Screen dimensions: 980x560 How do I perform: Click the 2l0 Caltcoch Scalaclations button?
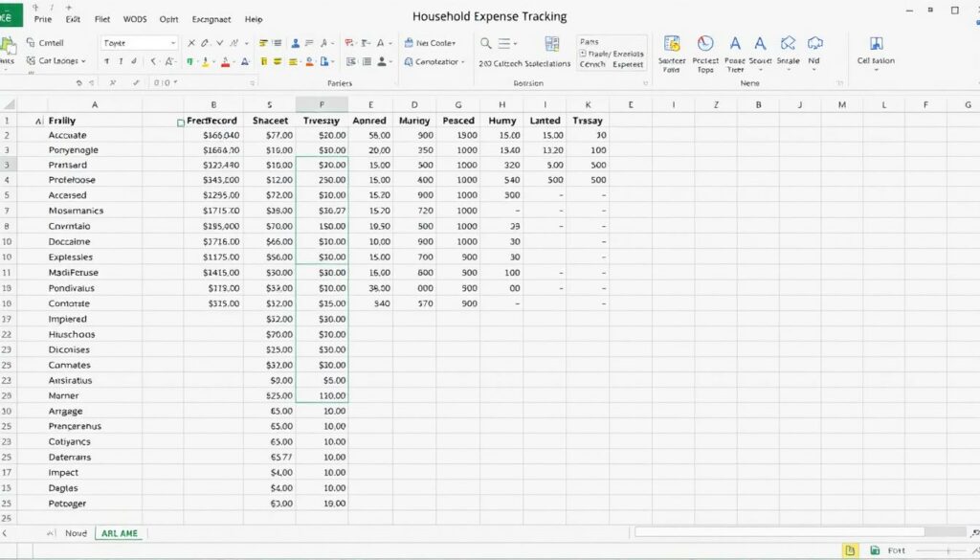pyautogui.click(x=524, y=63)
